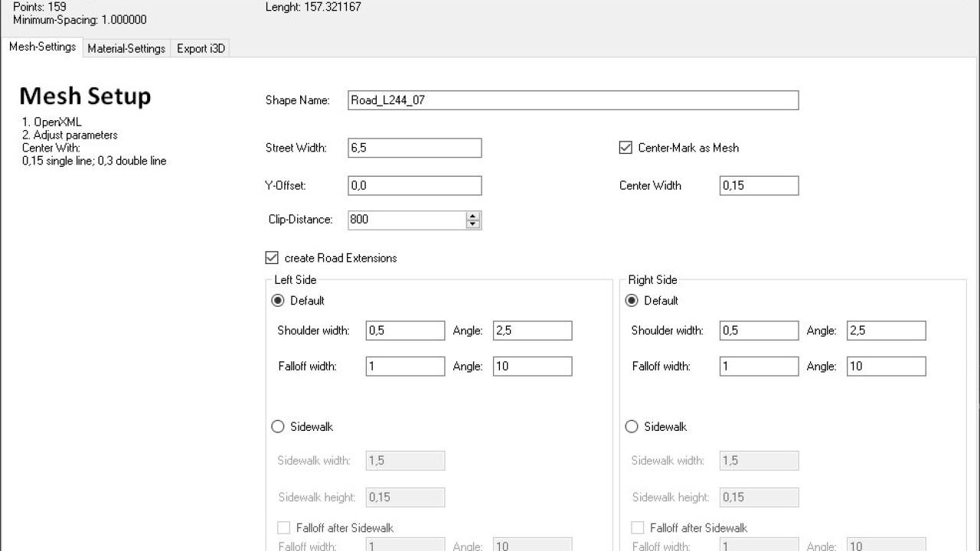Click the Center Width input field
The image size is (980, 551).
(x=758, y=185)
